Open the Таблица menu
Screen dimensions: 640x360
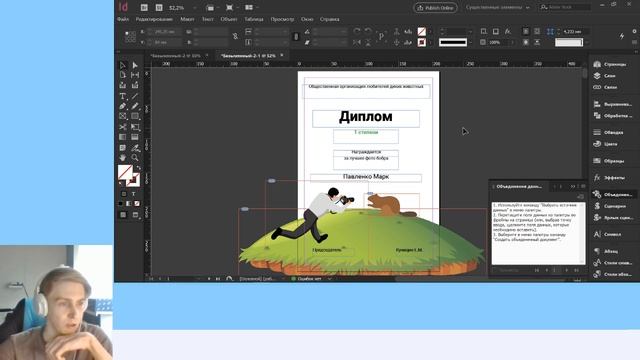click(x=254, y=19)
